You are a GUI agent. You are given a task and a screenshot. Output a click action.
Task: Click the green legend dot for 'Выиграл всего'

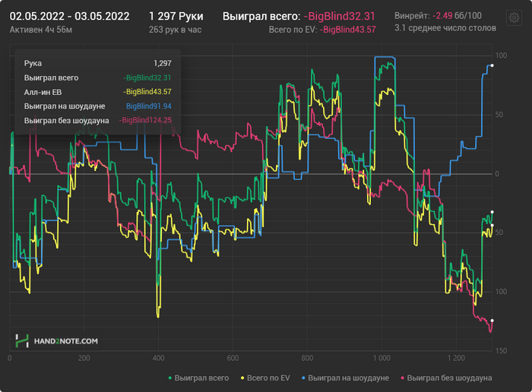(x=170, y=378)
